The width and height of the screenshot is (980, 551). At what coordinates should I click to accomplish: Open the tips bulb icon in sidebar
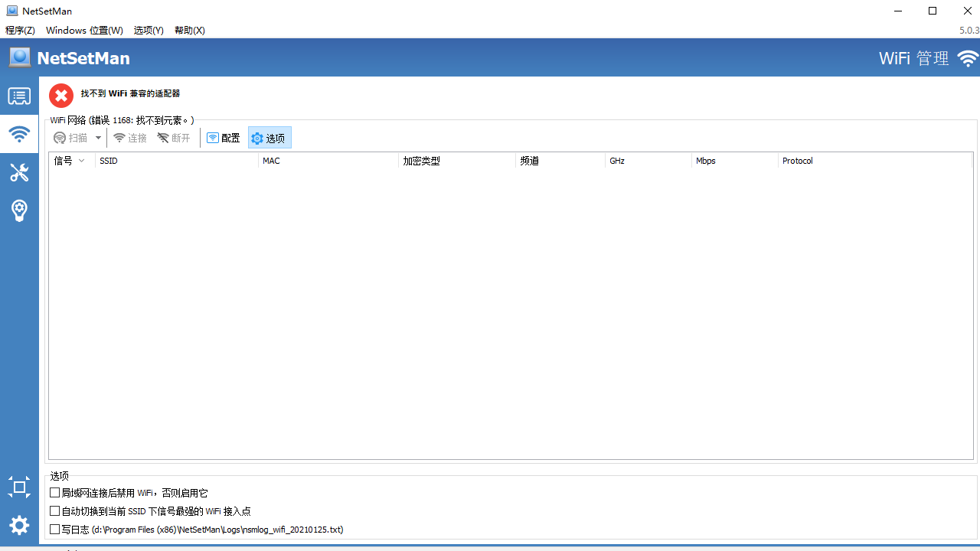pyautogui.click(x=19, y=210)
